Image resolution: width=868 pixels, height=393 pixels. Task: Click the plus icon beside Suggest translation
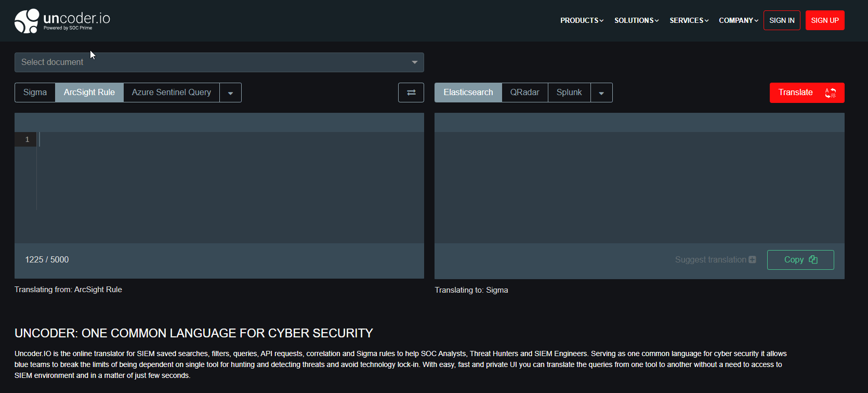pos(752,259)
